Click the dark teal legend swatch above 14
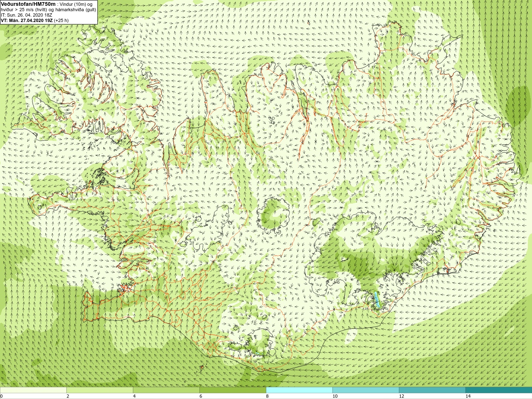 click(499, 390)
